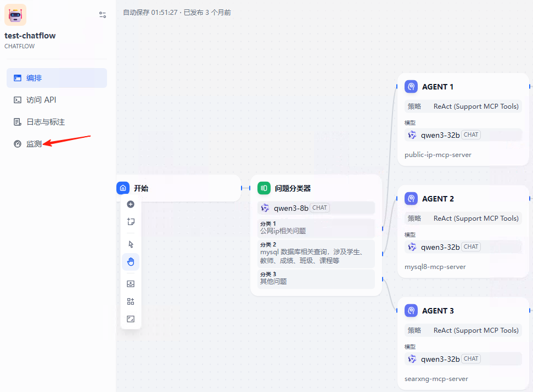The height and width of the screenshot is (392, 533).
Task: Click the test-chatflow robot app icon
Action: point(15,15)
